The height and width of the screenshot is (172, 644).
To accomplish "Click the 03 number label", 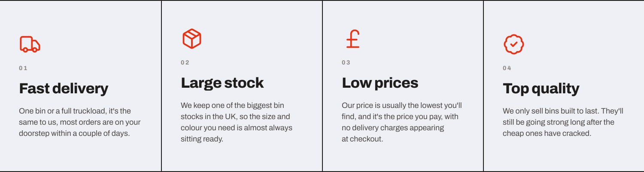I will 346,62.
